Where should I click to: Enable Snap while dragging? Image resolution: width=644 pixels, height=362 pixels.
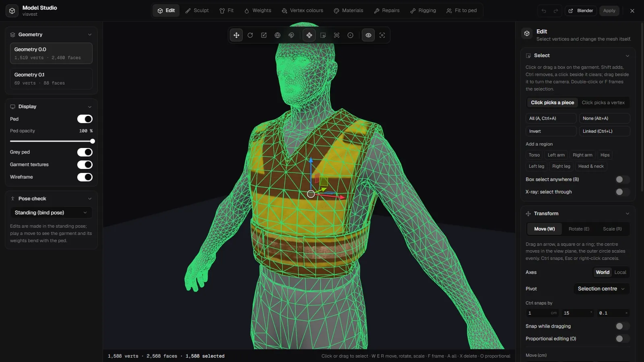(623, 326)
